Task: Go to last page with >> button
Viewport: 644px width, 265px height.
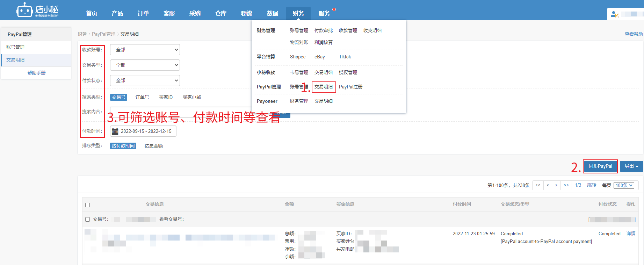Action: [x=566, y=185]
